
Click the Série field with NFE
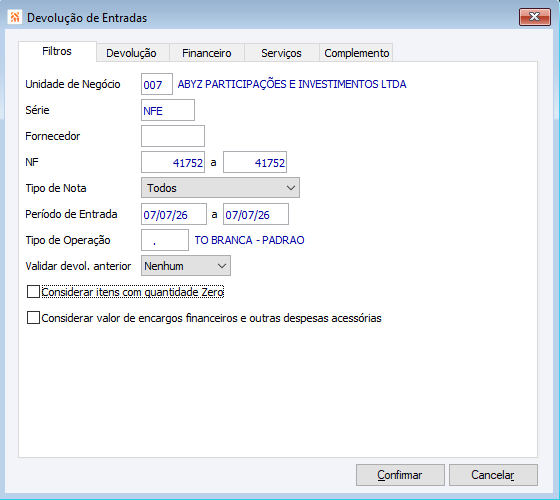click(x=168, y=110)
